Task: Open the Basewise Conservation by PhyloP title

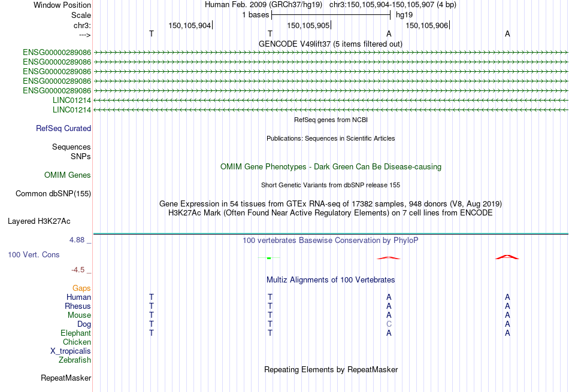Action: 331,241
